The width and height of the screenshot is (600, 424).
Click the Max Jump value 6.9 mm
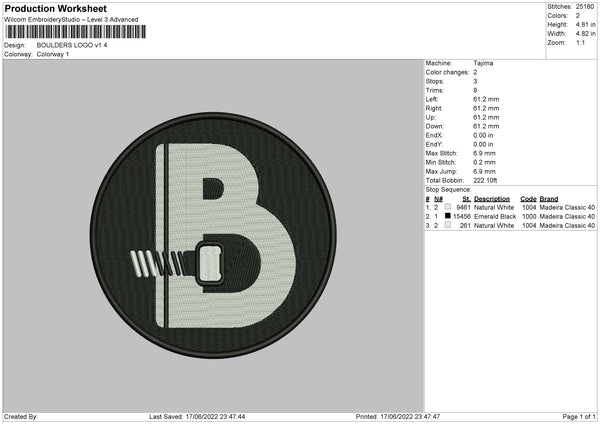tap(484, 172)
